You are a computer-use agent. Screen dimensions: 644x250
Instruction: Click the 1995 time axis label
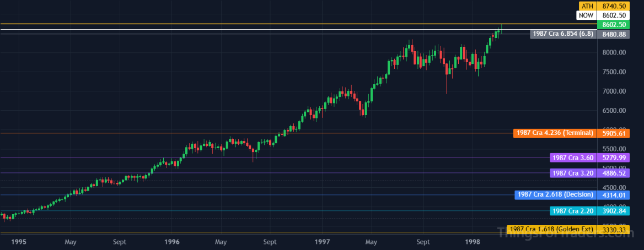[19, 242]
